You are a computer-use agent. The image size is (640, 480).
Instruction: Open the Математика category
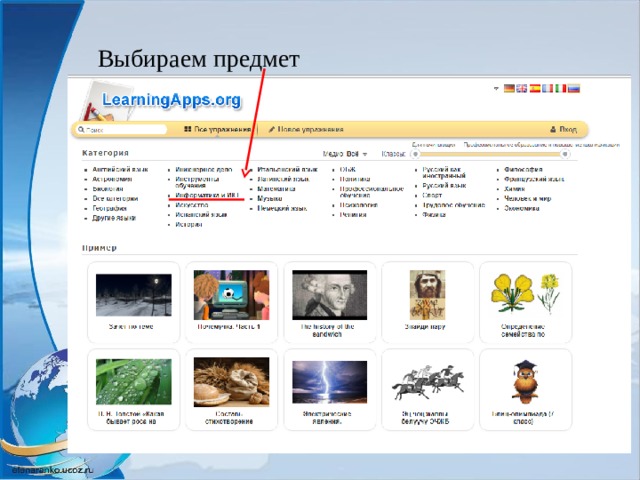pyautogui.click(x=276, y=189)
